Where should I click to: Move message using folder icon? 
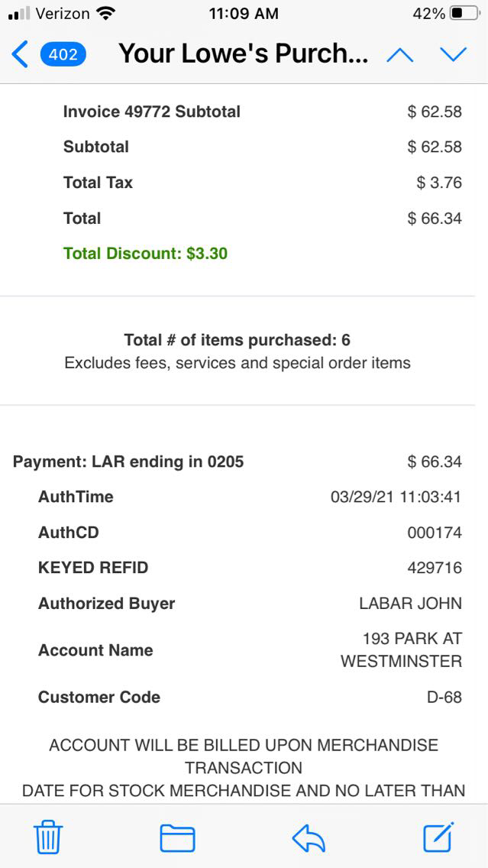(x=177, y=837)
